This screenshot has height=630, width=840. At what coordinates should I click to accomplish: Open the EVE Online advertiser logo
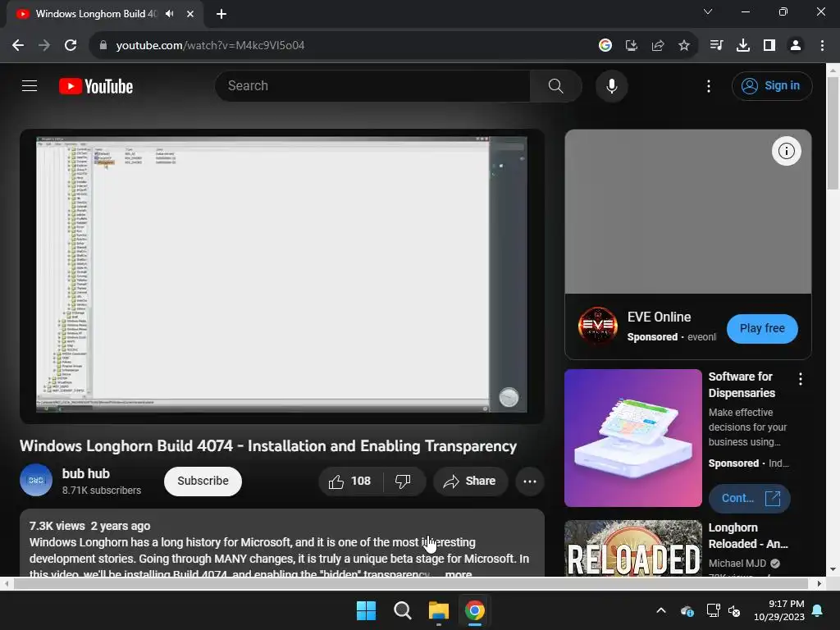597,326
